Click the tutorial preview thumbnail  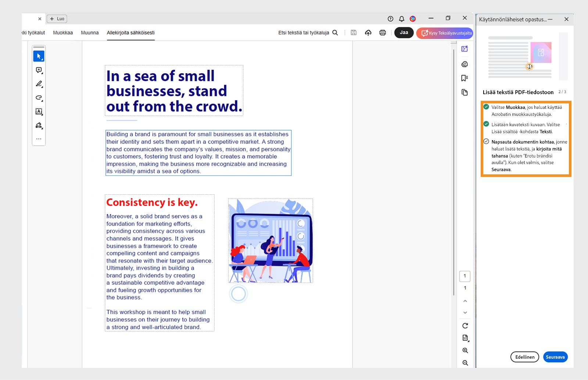click(520, 57)
